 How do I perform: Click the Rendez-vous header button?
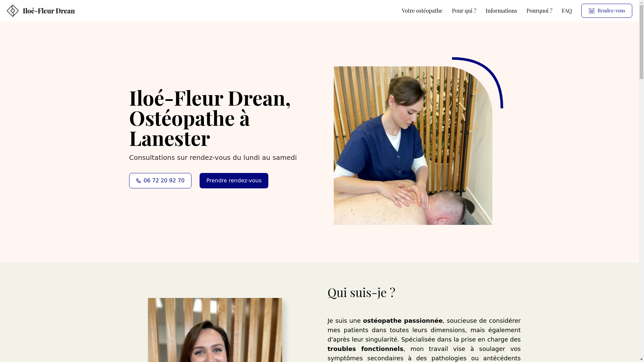click(x=606, y=11)
